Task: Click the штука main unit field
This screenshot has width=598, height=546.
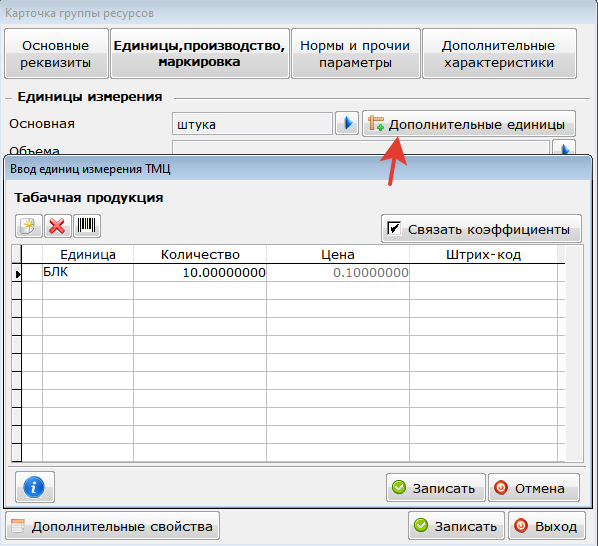Action: coord(252,124)
